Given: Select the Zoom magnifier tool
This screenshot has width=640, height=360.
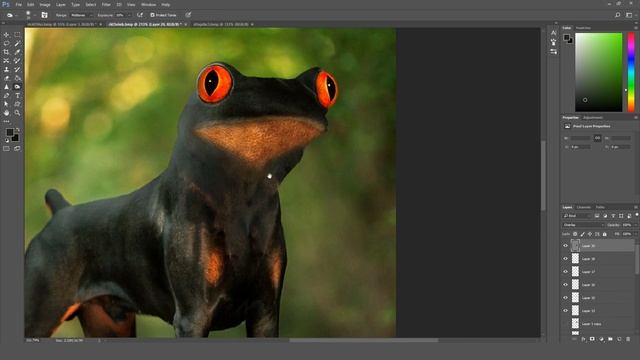Looking at the screenshot, I should click(17, 113).
